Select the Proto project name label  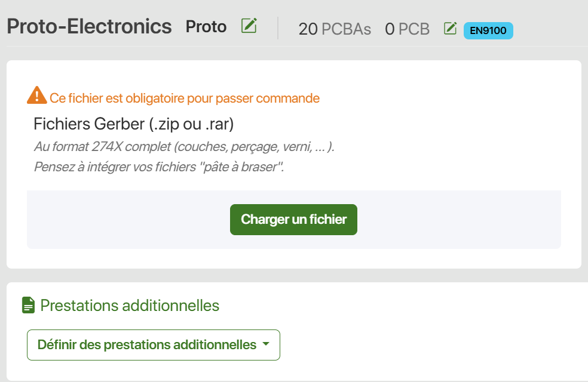(206, 27)
